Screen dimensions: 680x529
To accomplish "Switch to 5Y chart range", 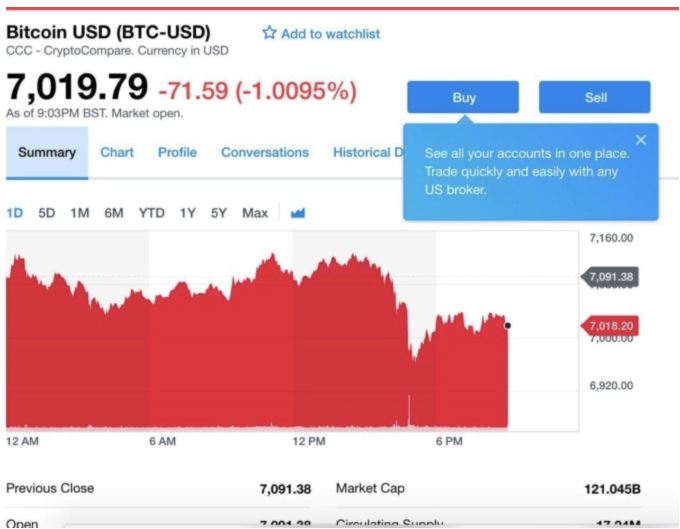I will click(219, 213).
